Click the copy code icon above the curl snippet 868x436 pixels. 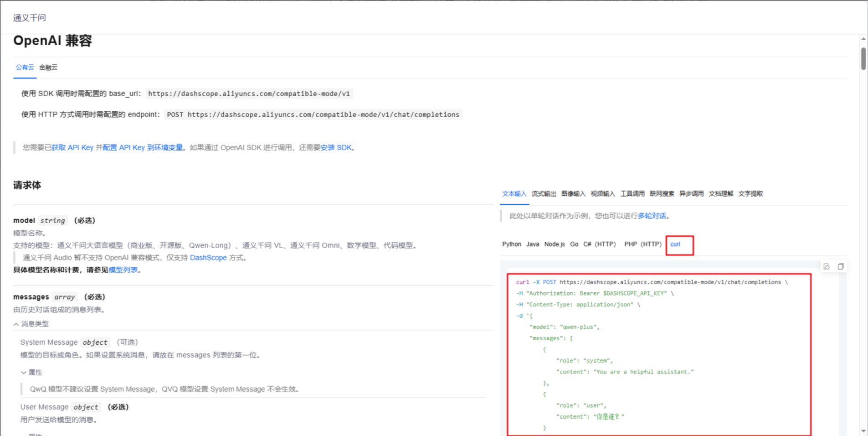coord(841,266)
